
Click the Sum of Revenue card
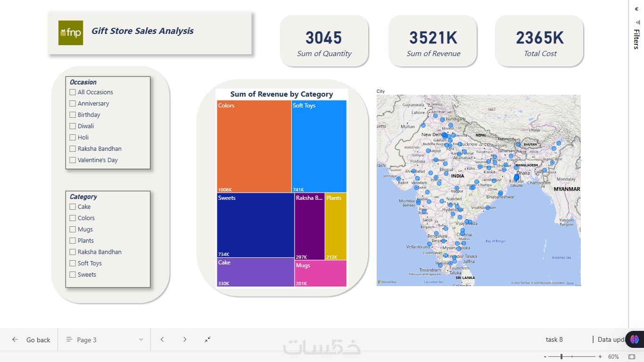[433, 41]
